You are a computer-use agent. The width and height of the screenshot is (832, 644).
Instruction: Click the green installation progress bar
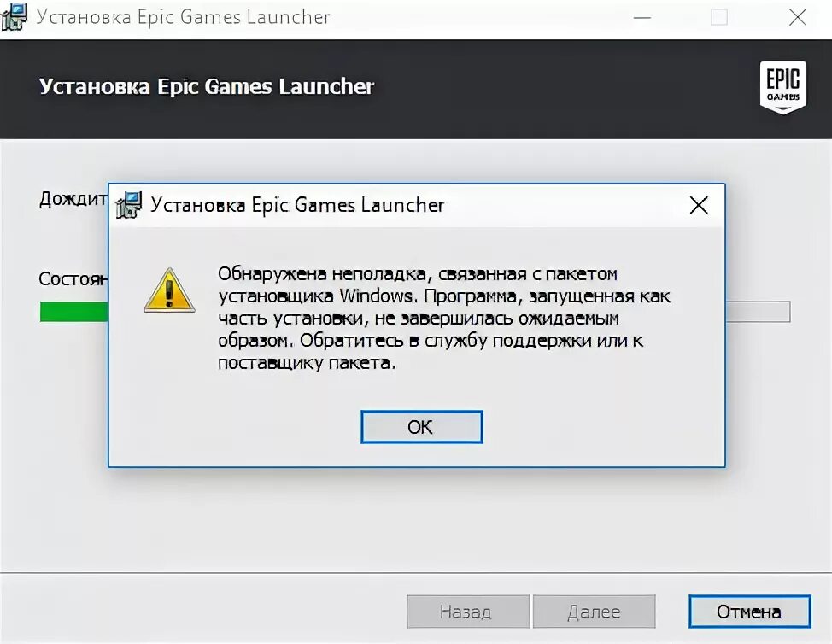(x=73, y=312)
